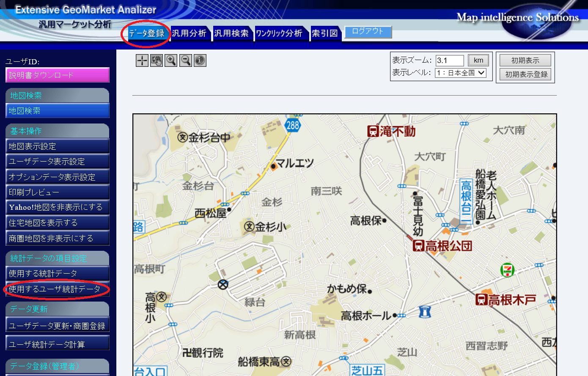The height and width of the screenshot is (376, 588).
Task: Toggle 住宅地図を表示する
Action: tap(58, 222)
